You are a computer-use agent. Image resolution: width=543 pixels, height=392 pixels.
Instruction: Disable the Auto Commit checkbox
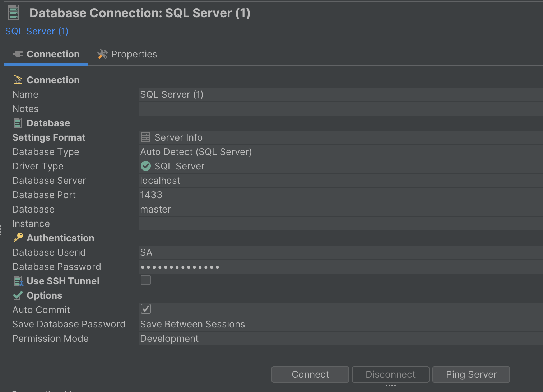[x=145, y=309]
